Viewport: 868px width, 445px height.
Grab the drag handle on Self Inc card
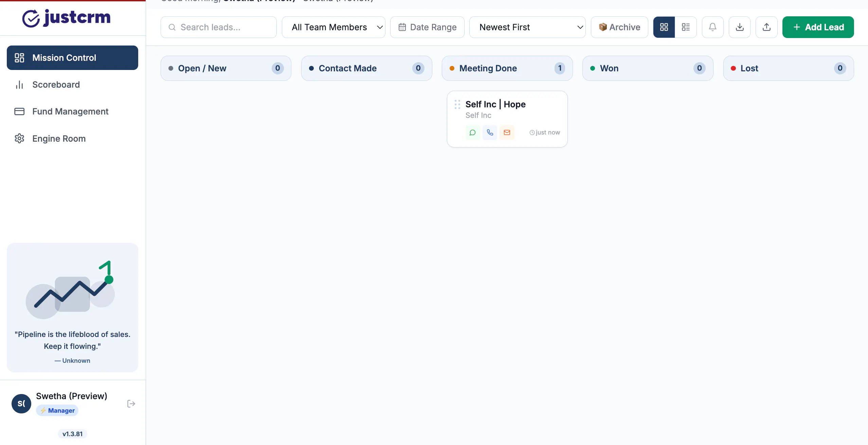pyautogui.click(x=457, y=104)
